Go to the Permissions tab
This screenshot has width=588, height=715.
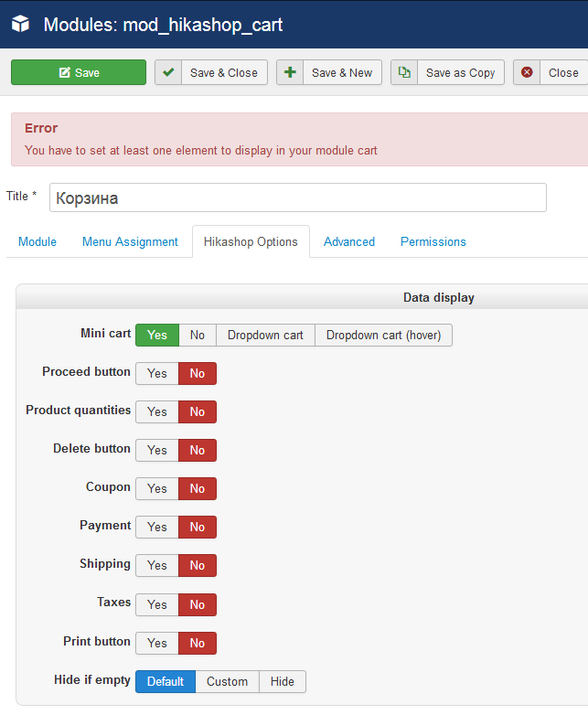tap(433, 241)
